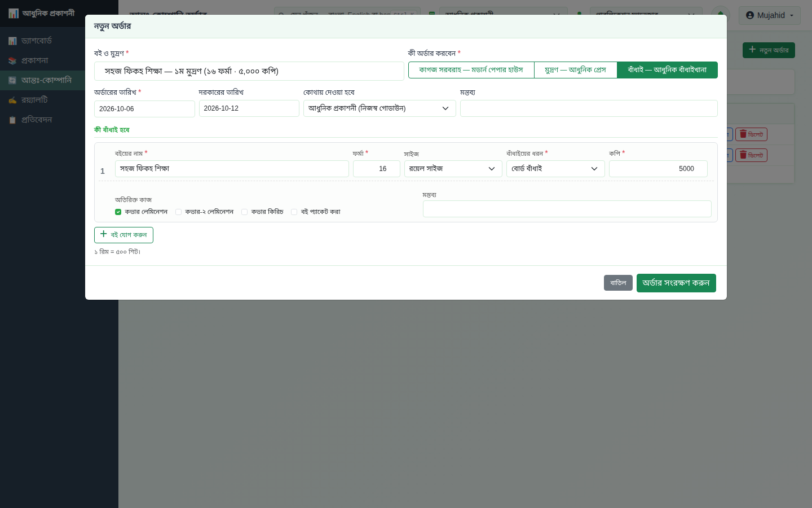Click কপি field showing 5000
Image resolution: width=812 pixels, height=508 pixels.
(658, 169)
